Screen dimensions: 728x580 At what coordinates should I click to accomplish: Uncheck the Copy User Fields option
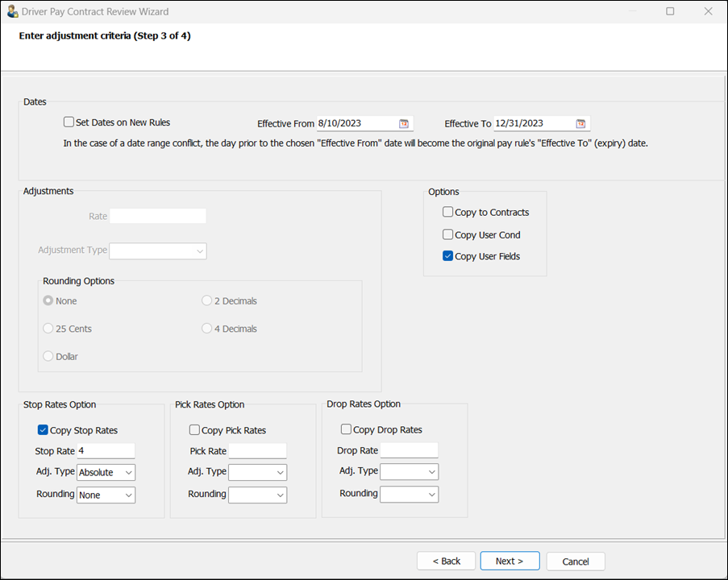tap(448, 257)
